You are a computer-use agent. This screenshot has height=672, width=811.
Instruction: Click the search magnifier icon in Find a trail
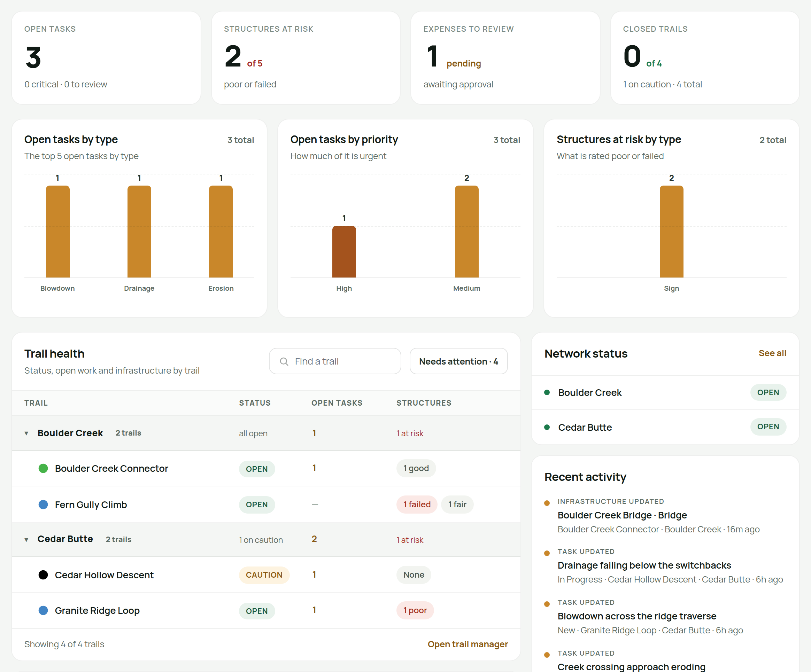click(284, 361)
